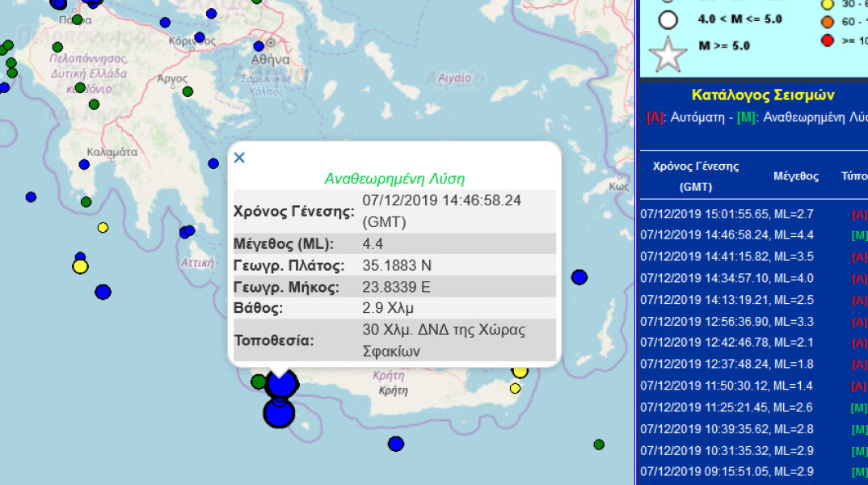Select the green marker at the bottom right of the map
The image size is (868, 485).
599,445
